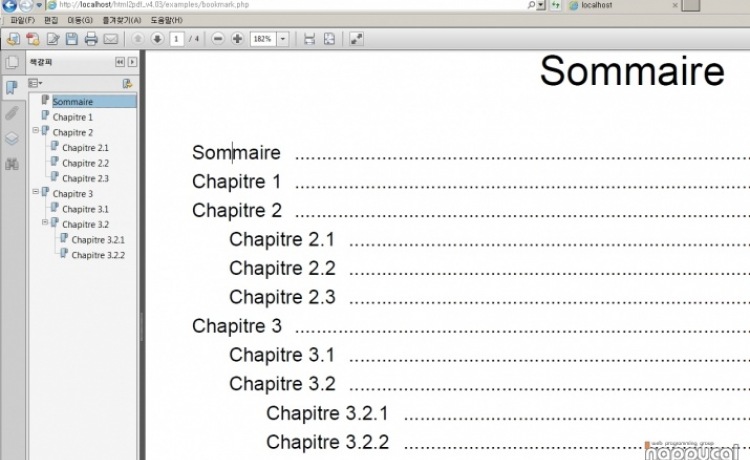Click the Print icon in PDF toolbar
This screenshot has height=460, width=750.
point(91,39)
